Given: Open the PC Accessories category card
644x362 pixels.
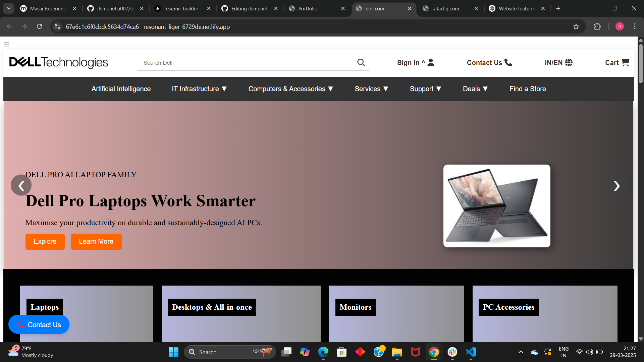Looking at the screenshot, I should point(545,313).
